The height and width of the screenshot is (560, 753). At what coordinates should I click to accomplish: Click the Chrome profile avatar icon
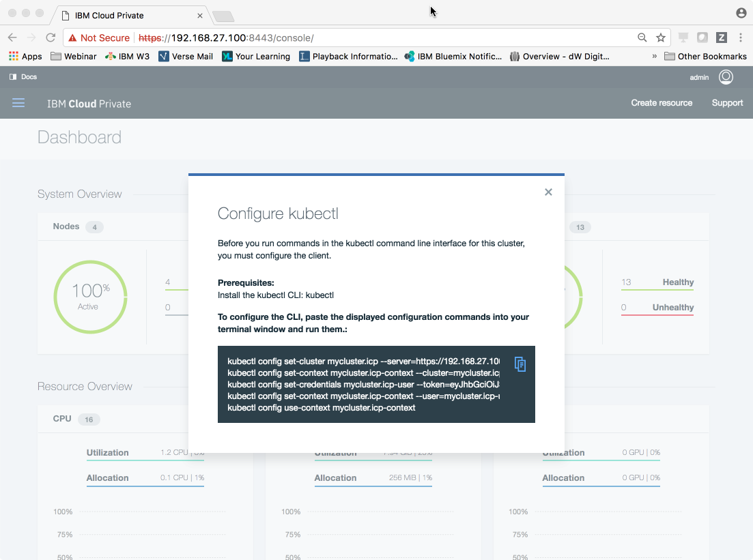click(741, 13)
